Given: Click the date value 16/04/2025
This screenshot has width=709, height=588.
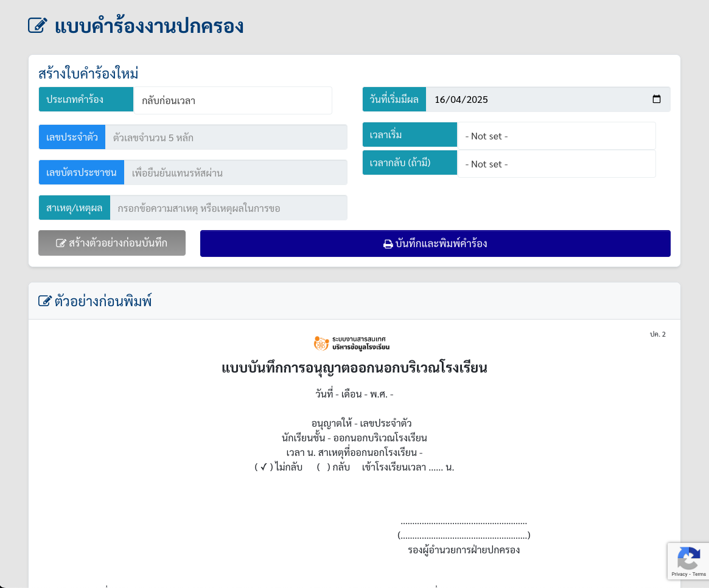Looking at the screenshot, I should [461, 100].
